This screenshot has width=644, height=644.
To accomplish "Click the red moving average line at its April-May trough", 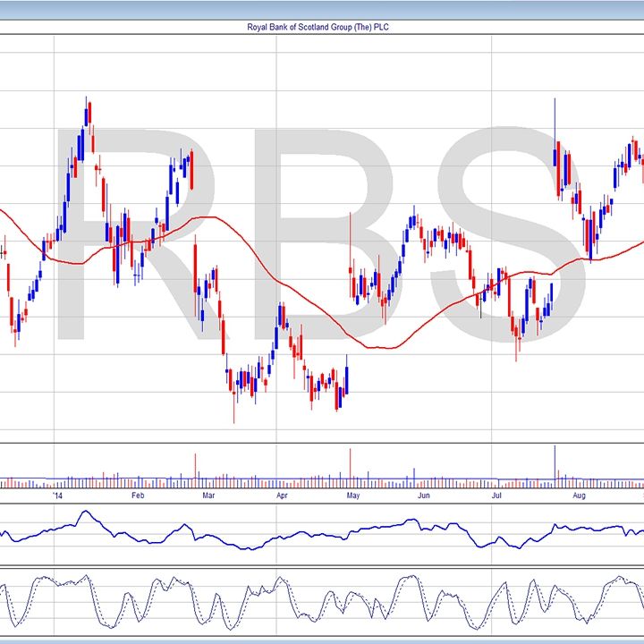I will [380, 347].
